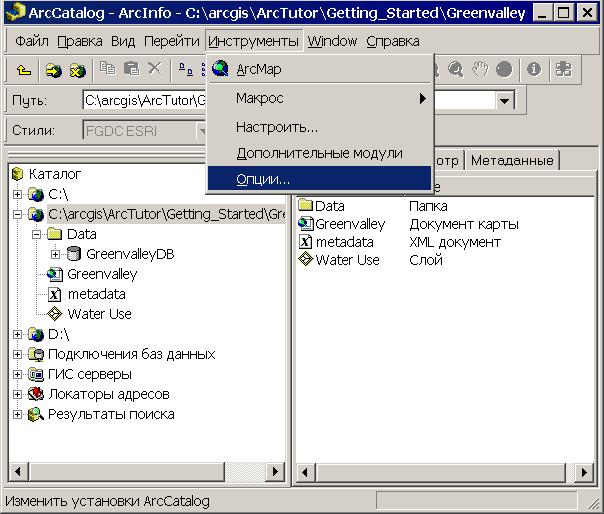Viewport: 604px width, 514px height.
Task: Expand Локаторы адресов node
Action: point(17,394)
